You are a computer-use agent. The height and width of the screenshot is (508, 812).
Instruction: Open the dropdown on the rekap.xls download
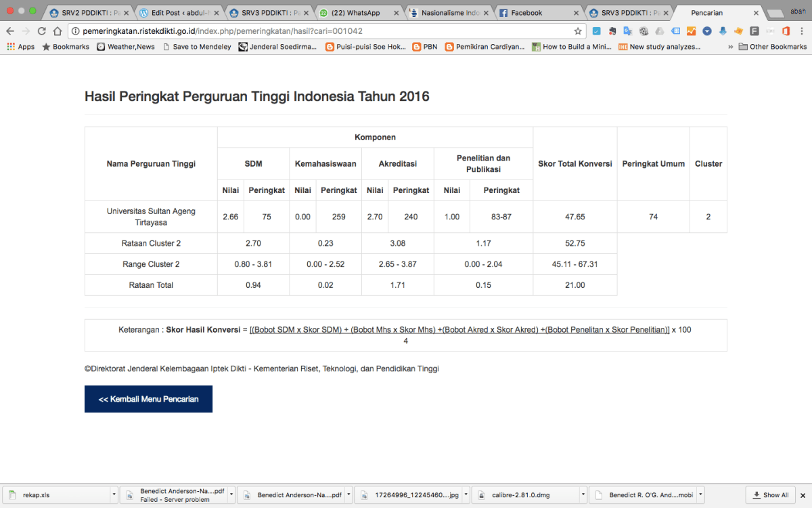pos(114,495)
